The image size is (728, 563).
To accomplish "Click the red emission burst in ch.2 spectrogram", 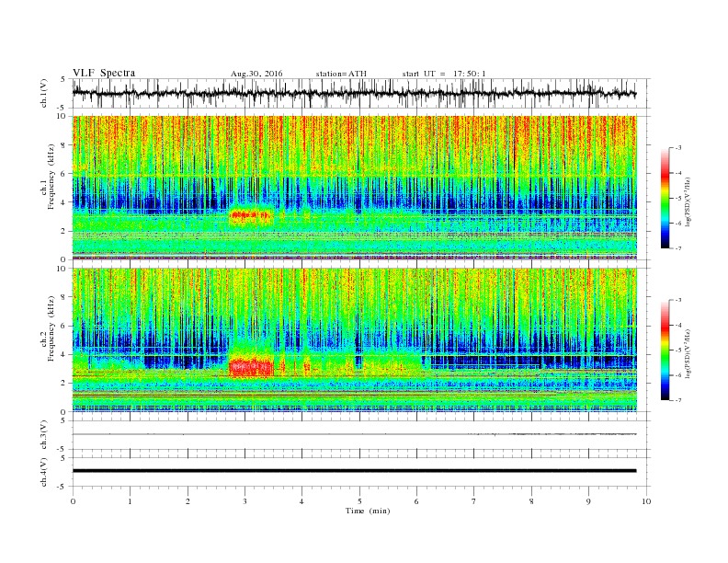I will pos(251,367).
